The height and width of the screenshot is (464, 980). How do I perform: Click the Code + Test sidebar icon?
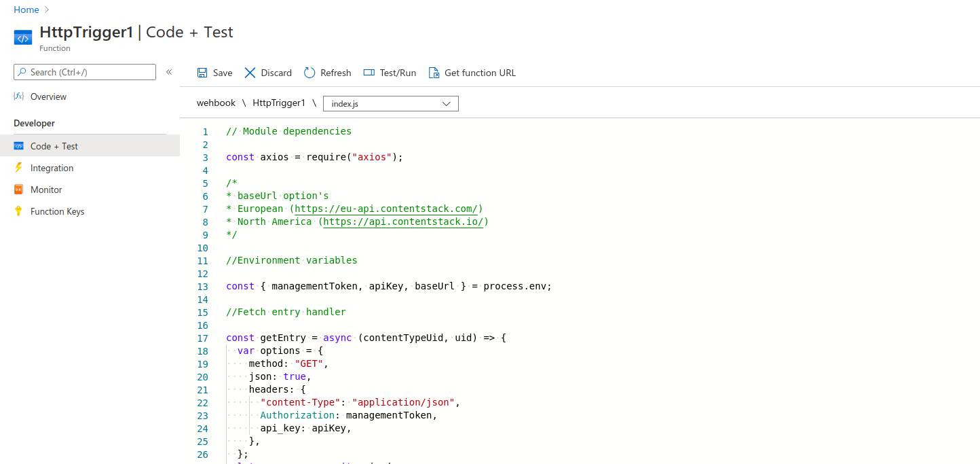point(19,146)
